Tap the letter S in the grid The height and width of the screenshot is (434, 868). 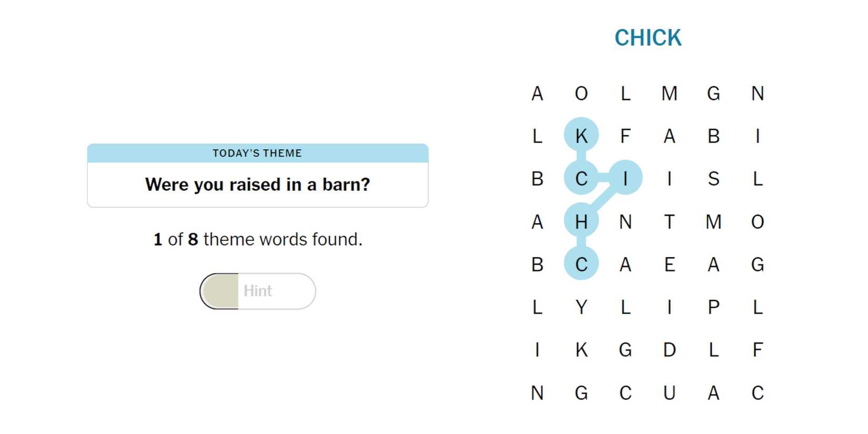tap(713, 178)
